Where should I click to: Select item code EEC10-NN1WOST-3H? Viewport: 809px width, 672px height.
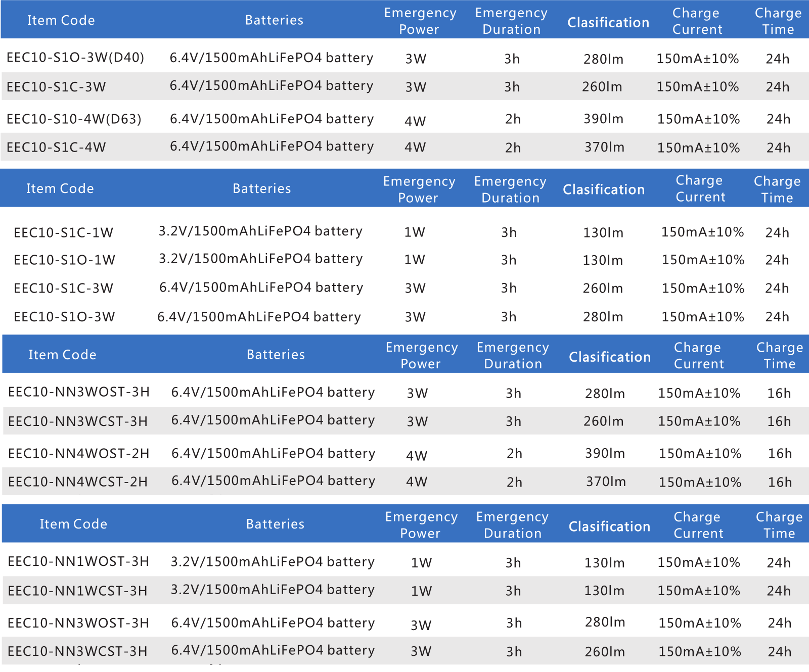pyautogui.click(x=78, y=562)
